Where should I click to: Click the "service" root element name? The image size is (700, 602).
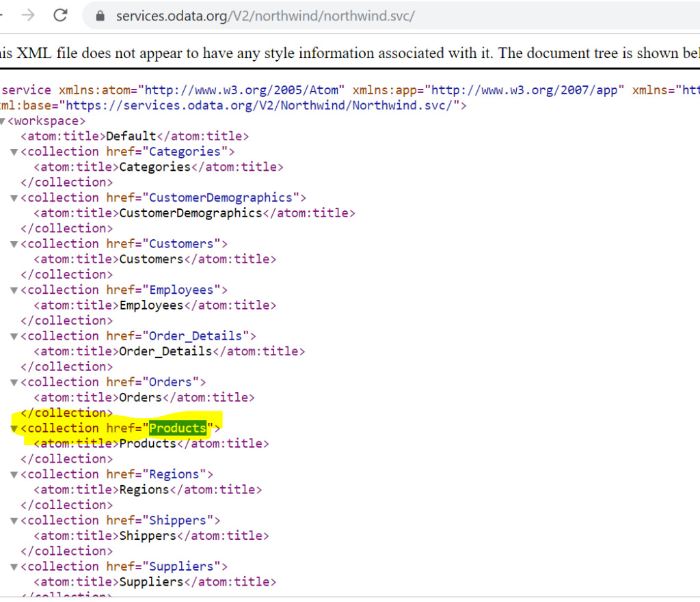(27, 90)
